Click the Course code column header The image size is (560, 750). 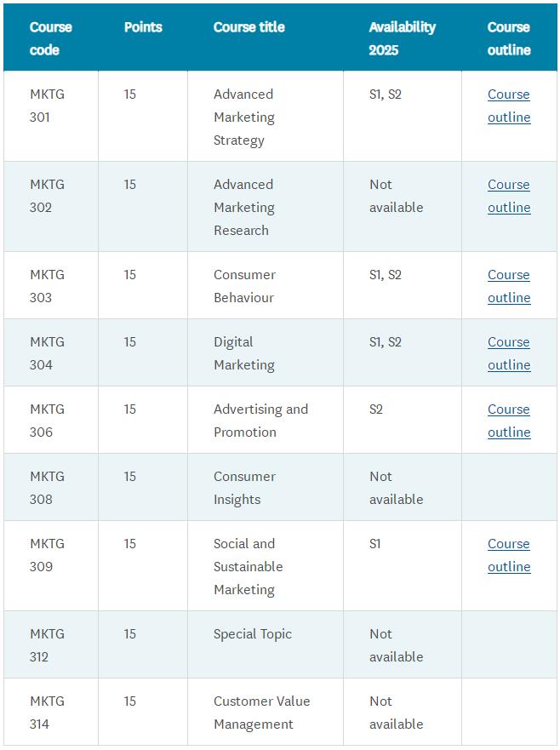tap(50, 38)
